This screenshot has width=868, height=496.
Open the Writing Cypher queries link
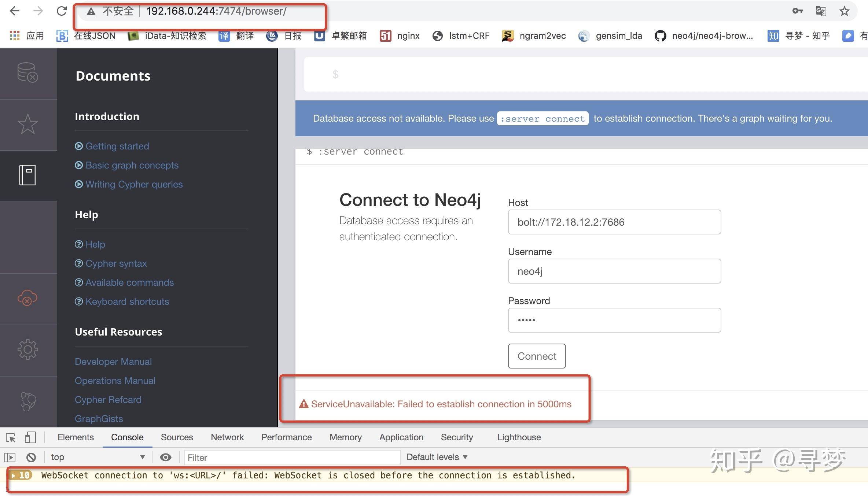134,184
